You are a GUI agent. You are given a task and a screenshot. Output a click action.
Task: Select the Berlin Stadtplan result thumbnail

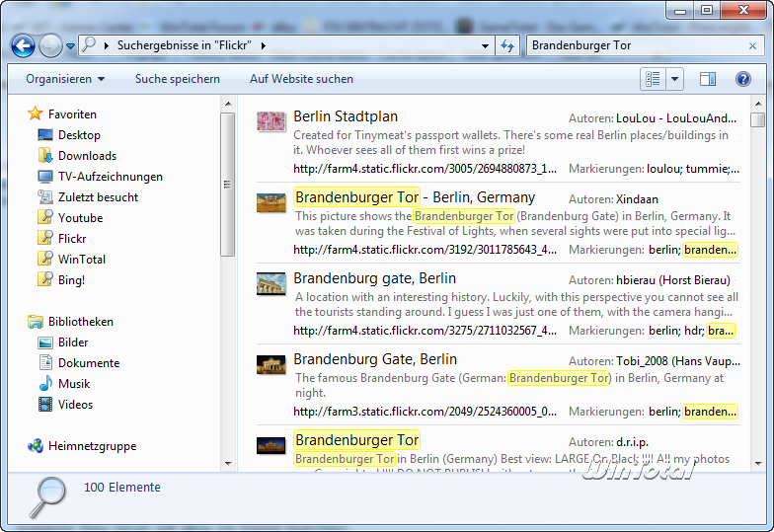coord(271,120)
